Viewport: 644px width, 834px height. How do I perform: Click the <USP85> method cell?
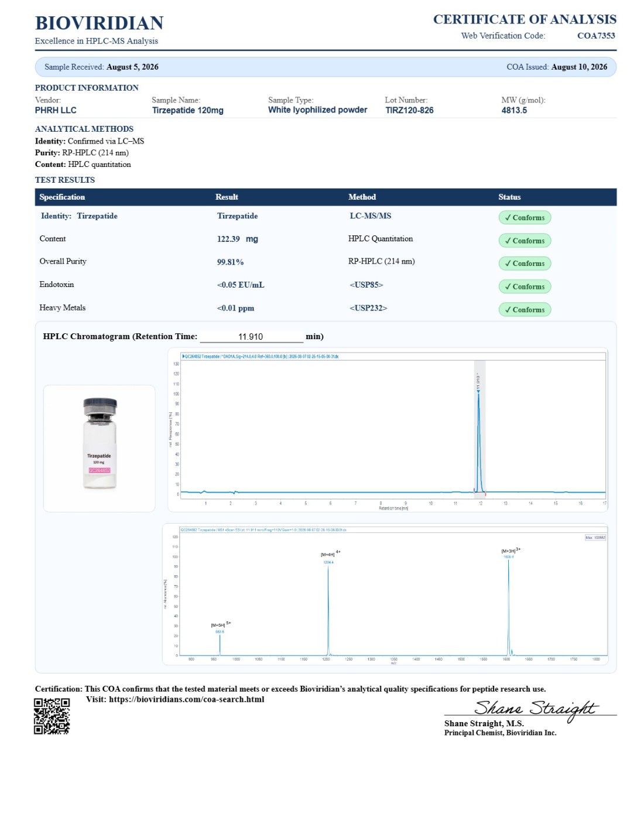366,285
